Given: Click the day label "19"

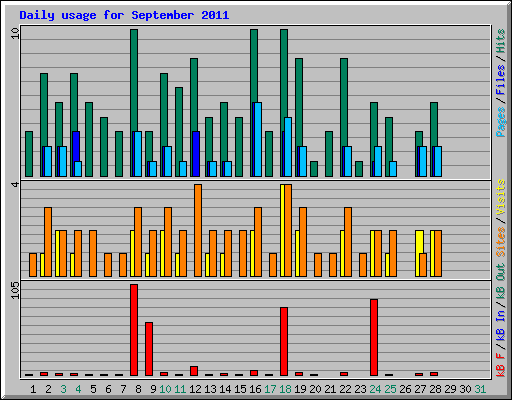Looking at the screenshot, I should click(x=300, y=389).
